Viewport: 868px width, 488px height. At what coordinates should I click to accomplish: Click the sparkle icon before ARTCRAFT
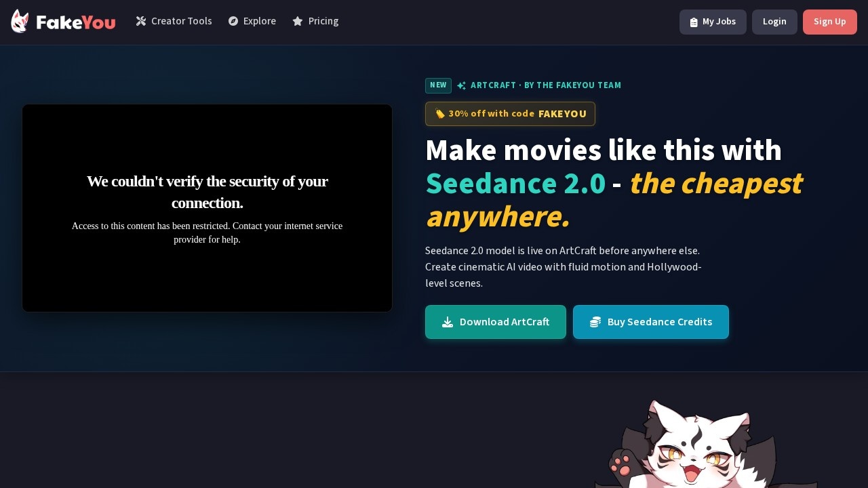(x=461, y=85)
